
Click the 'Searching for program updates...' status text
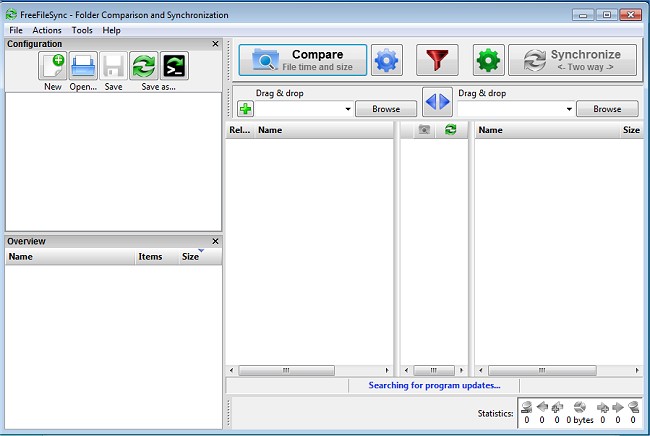click(434, 385)
